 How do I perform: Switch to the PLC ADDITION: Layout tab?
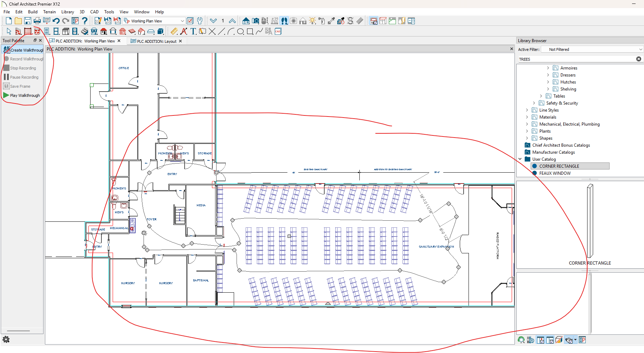(x=157, y=41)
